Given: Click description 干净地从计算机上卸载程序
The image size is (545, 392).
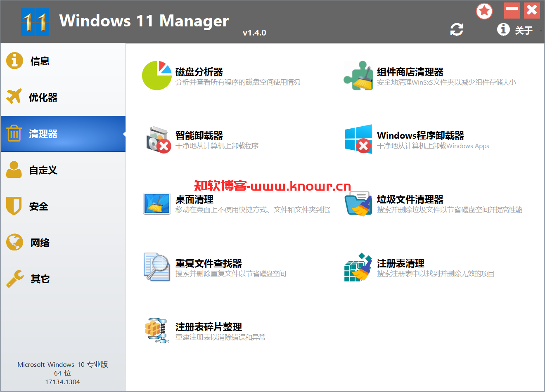Looking at the screenshot, I should click(217, 146).
